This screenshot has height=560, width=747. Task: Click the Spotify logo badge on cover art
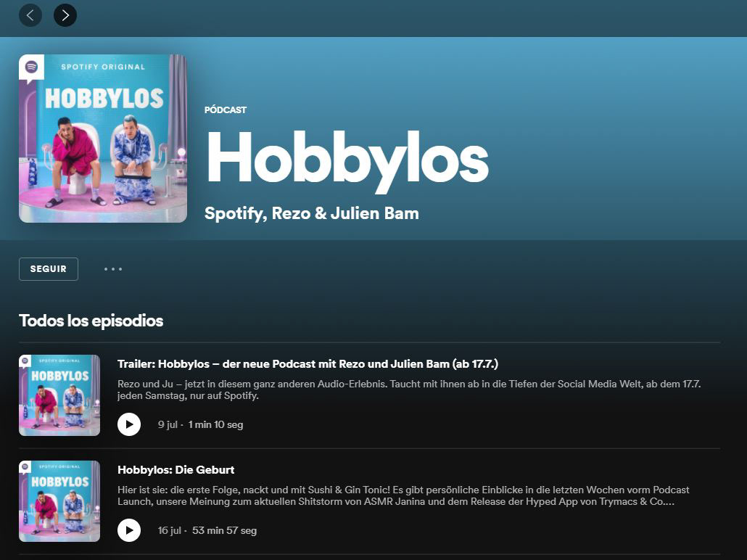tap(31, 67)
